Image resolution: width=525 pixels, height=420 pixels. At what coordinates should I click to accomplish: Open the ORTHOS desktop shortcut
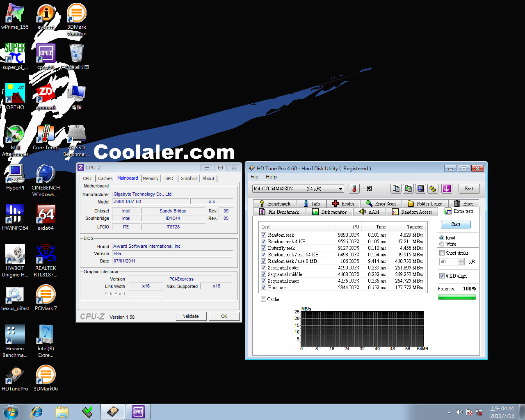(x=15, y=97)
